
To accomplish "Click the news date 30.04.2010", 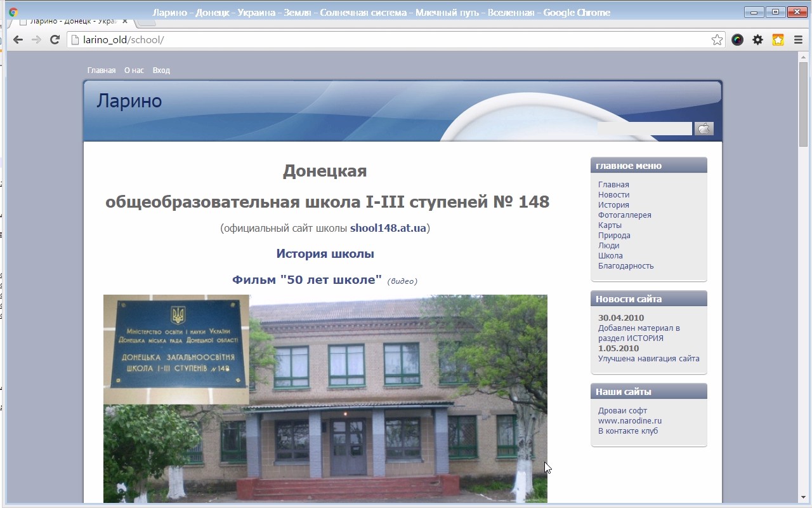I will (621, 318).
